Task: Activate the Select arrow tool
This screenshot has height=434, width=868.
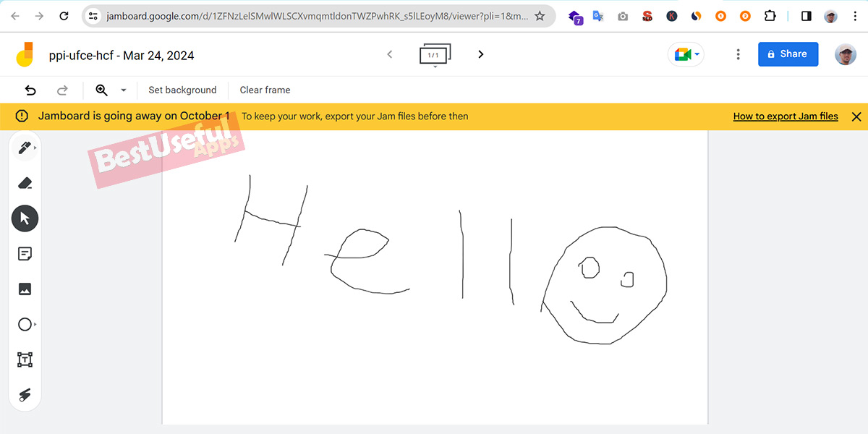Action: (25, 218)
